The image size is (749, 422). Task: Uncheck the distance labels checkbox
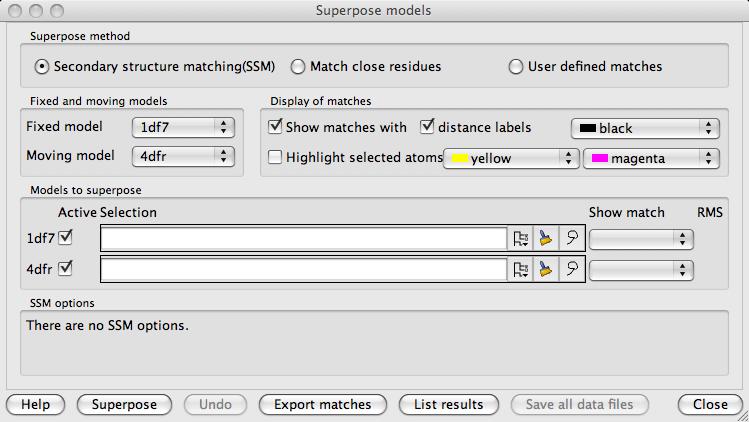(427, 127)
